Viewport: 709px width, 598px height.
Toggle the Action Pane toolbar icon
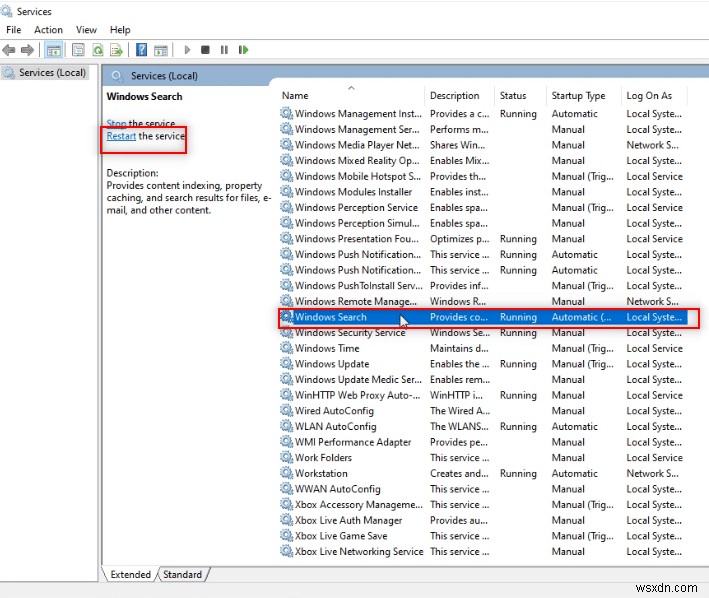(x=161, y=50)
